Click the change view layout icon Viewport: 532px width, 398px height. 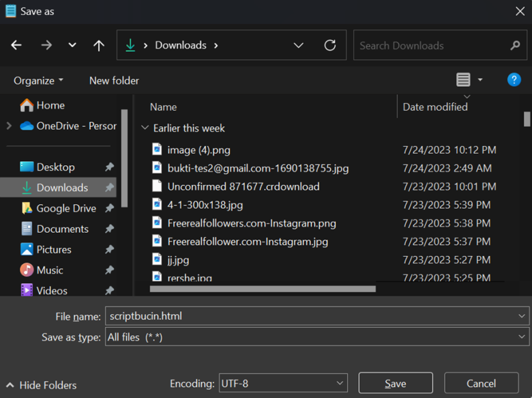(463, 80)
